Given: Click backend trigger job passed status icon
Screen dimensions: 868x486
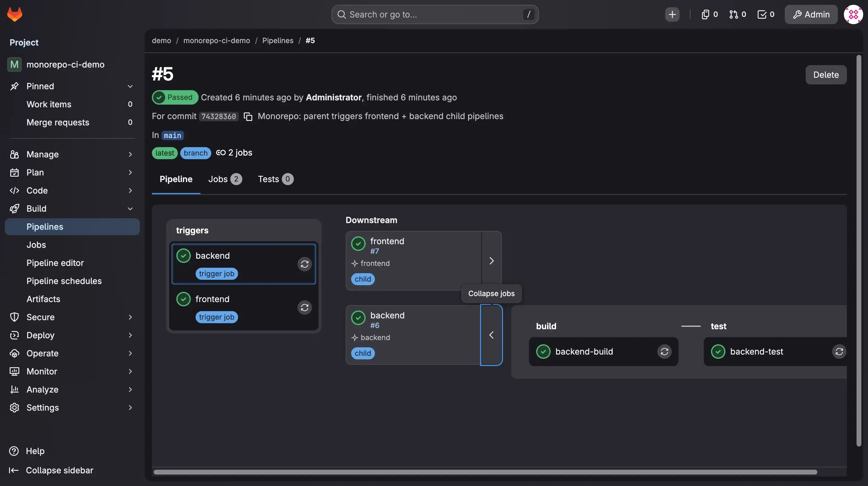Looking at the screenshot, I should click(183, 256).
